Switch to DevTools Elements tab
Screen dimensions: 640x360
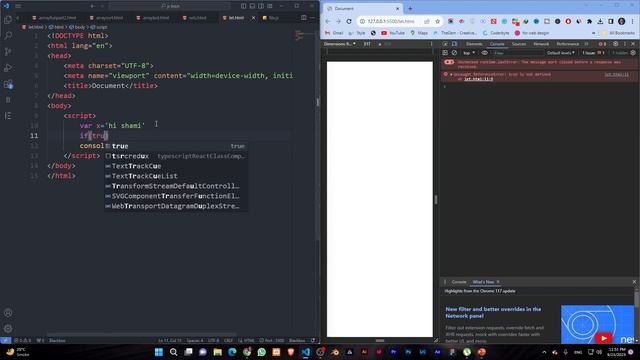(x=474, y=44)
